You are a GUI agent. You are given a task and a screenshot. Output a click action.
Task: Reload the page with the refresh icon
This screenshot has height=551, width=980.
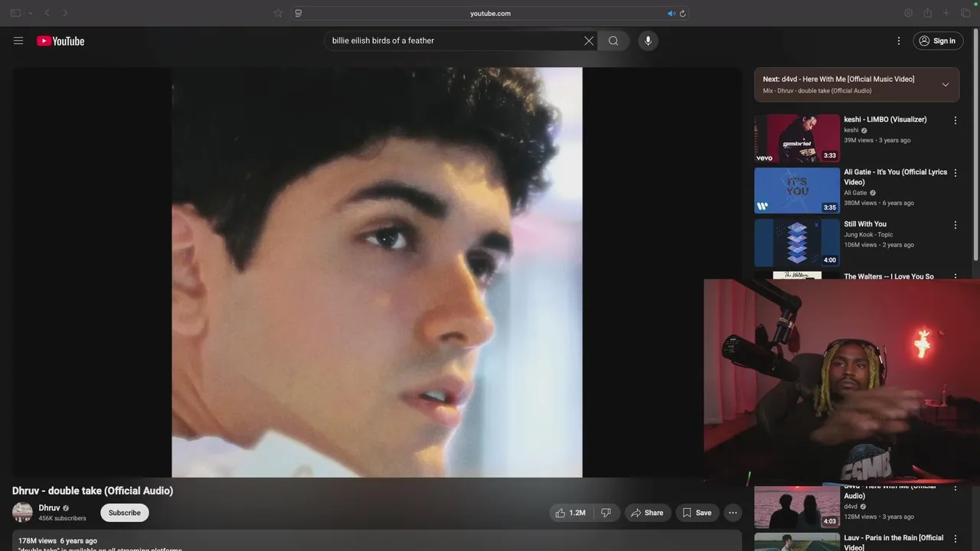pyautogui.click(x=683, y=13)
